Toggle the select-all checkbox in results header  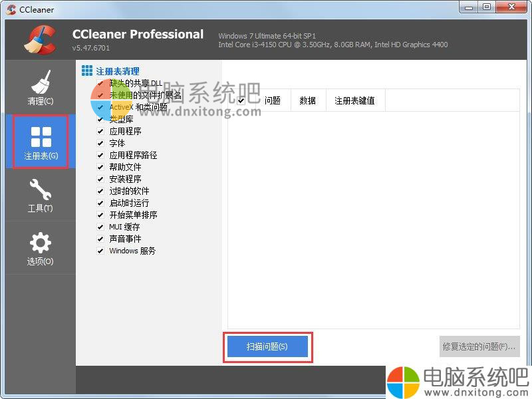point(241,100)
